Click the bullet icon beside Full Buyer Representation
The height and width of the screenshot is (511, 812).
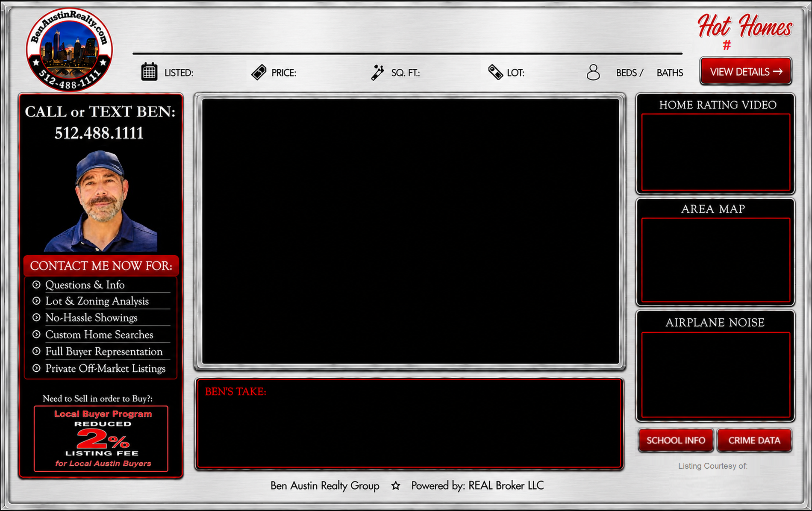tap(36, 351)
